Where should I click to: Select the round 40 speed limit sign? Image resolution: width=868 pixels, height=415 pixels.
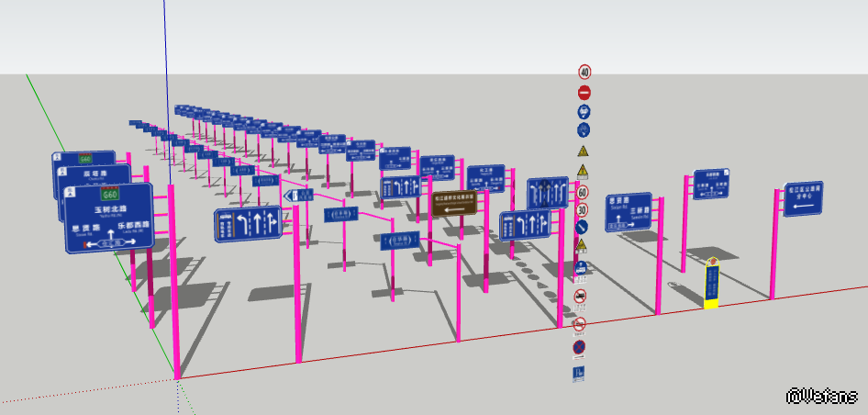click(584, 72)
